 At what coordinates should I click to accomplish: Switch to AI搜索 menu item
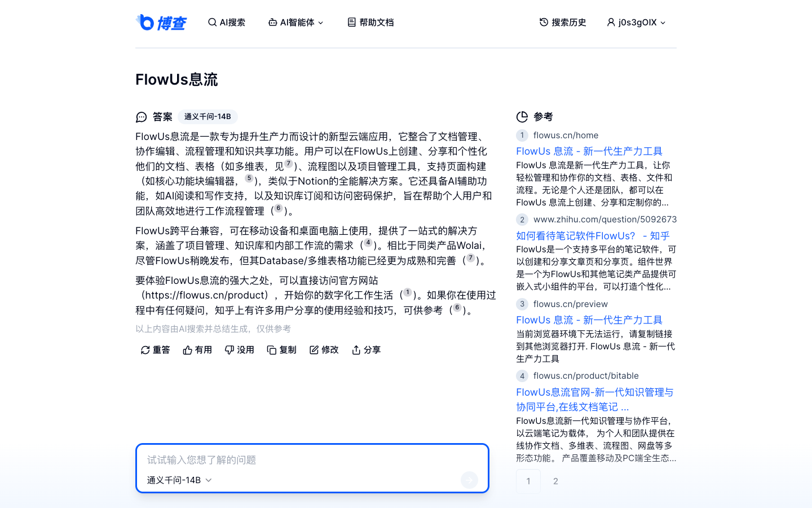click(x=226, y=22)
